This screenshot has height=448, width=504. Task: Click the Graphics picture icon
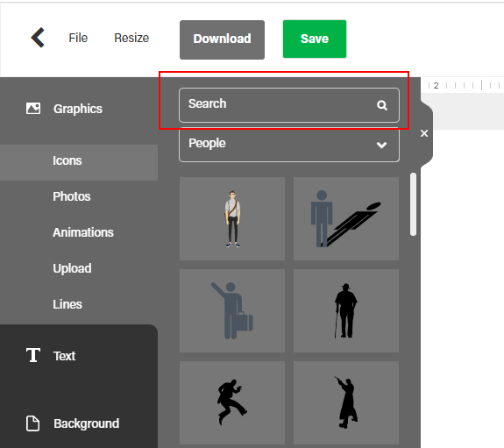pos(33,109)
